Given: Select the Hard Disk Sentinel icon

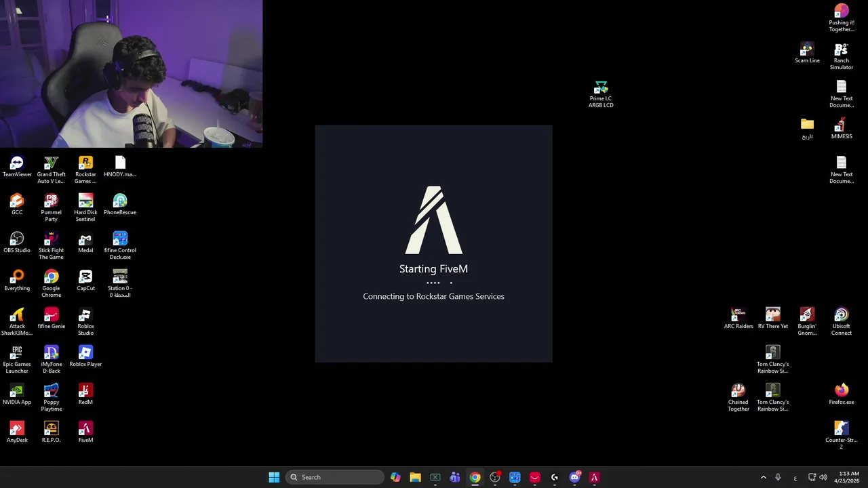Looking at the screenshot, I should 85,207.
